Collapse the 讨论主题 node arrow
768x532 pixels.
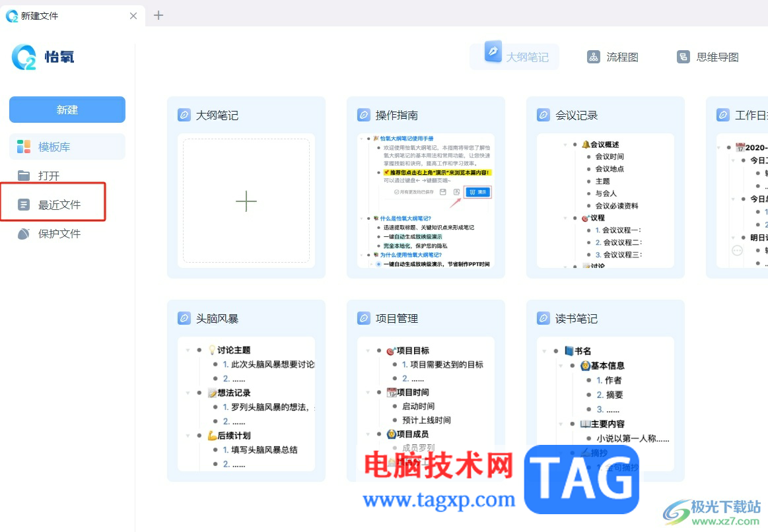tap(188, 350)
